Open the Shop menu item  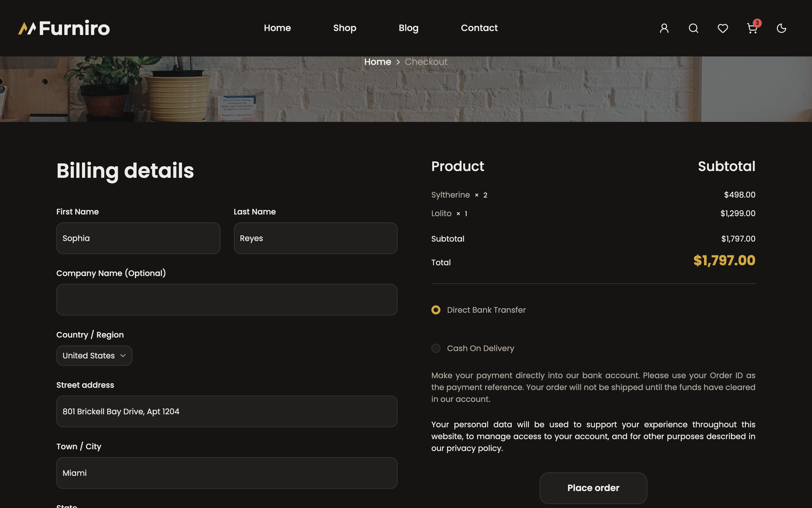pos(345,28)
